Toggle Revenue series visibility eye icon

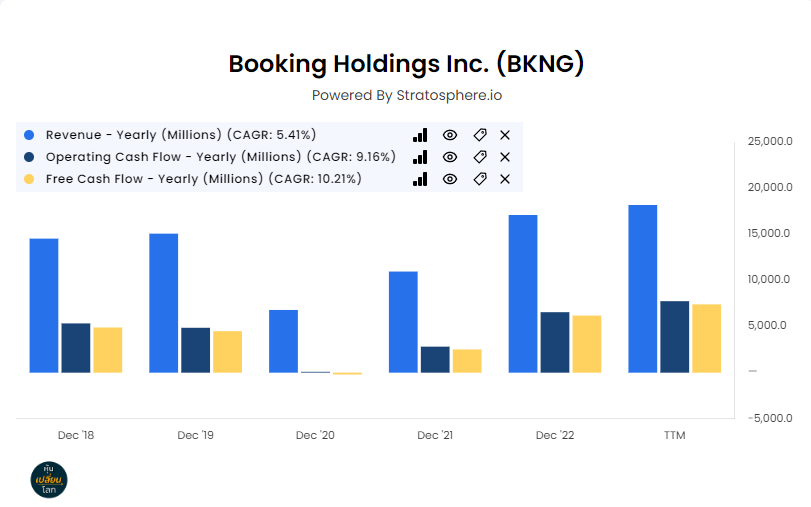[x=450, y=135]
